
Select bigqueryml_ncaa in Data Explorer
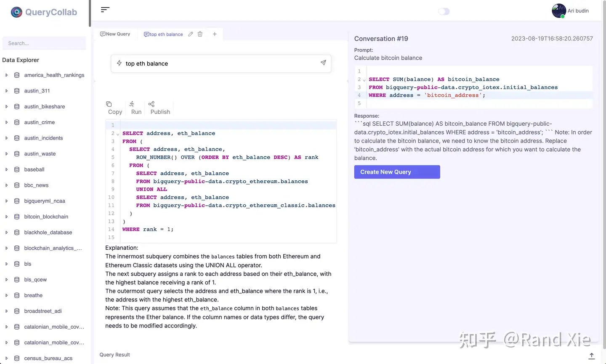tap(45, 201)
